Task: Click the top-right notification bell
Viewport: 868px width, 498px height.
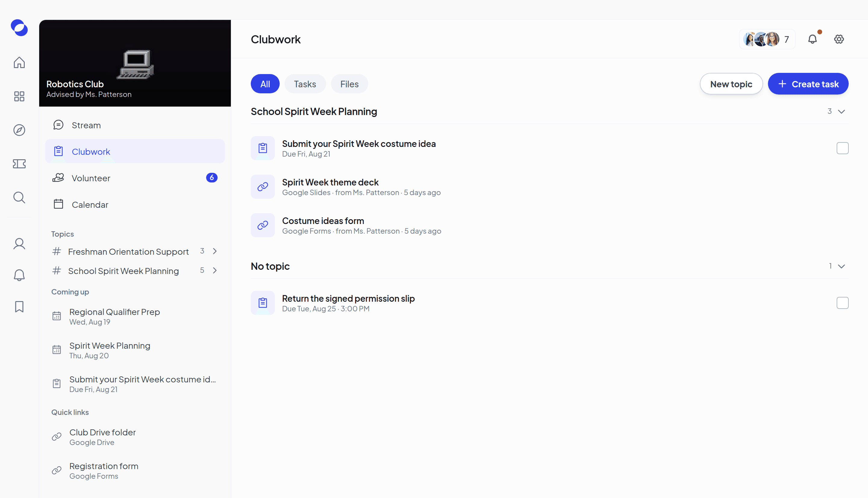Action: pyautogui.click(x=813, y=39)
